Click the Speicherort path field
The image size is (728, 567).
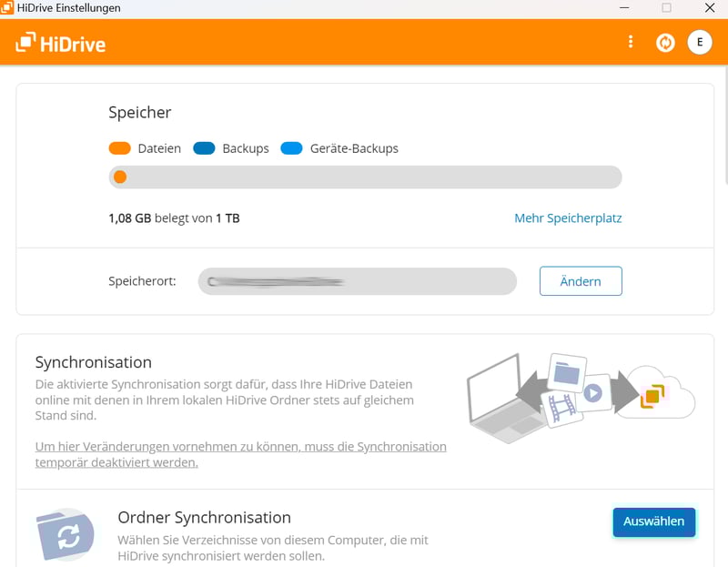pos(357,281)
